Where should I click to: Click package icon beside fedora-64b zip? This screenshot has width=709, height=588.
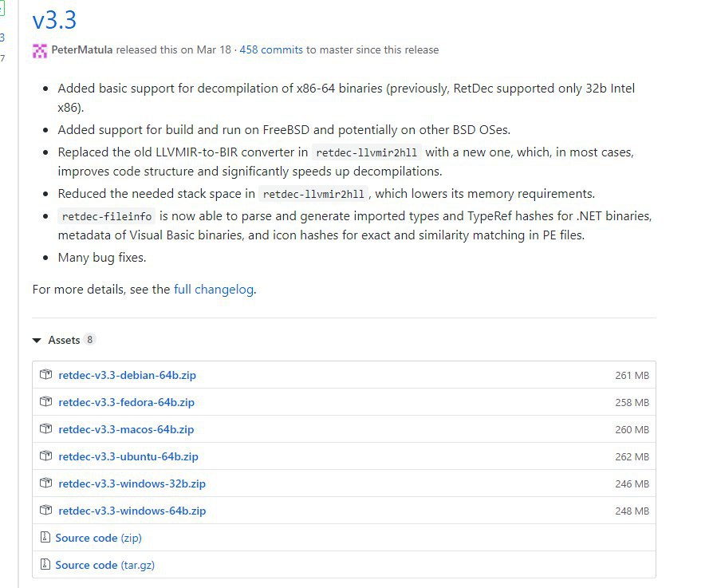click(45, 401)
